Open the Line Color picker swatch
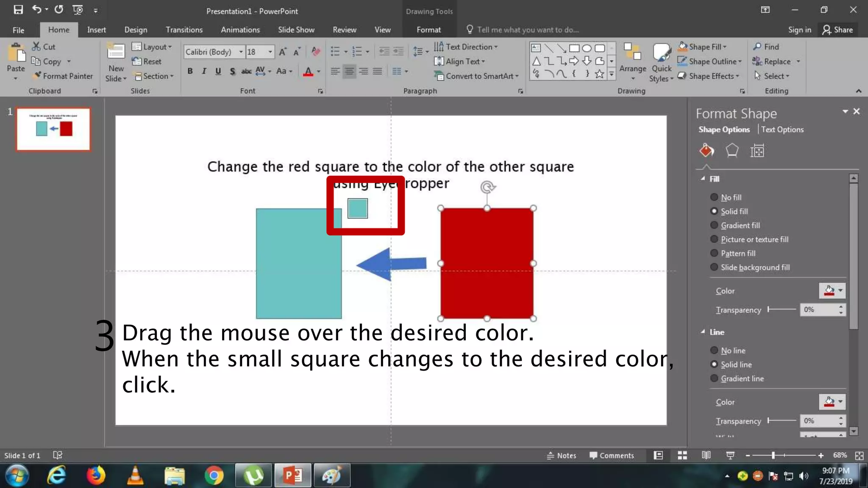The height and width of the screenshot is (488, 868). click(832, 402)
